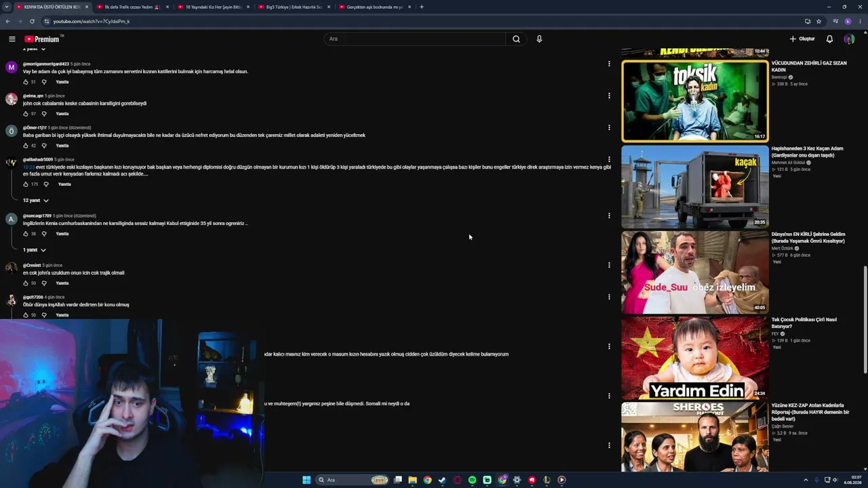Click the YouTube "Ara" search field
Screen dimensions: 868x488
click(415, 39)
